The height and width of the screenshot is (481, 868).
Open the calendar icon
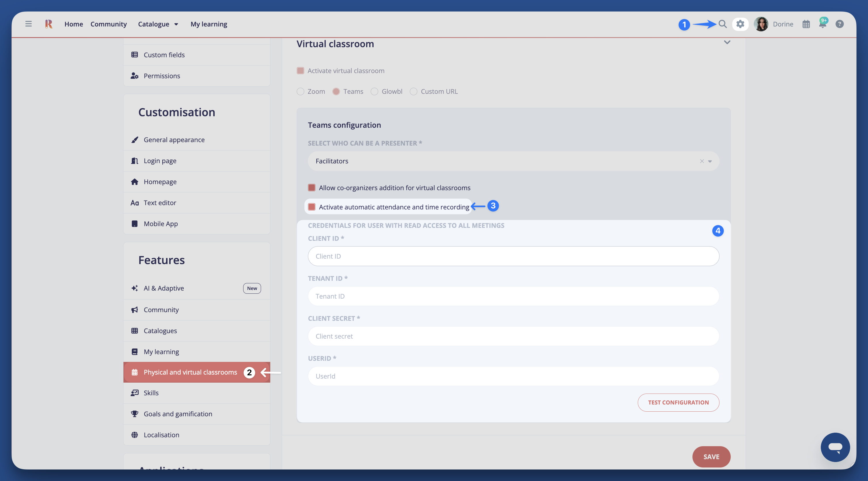(x=806, y=24)
